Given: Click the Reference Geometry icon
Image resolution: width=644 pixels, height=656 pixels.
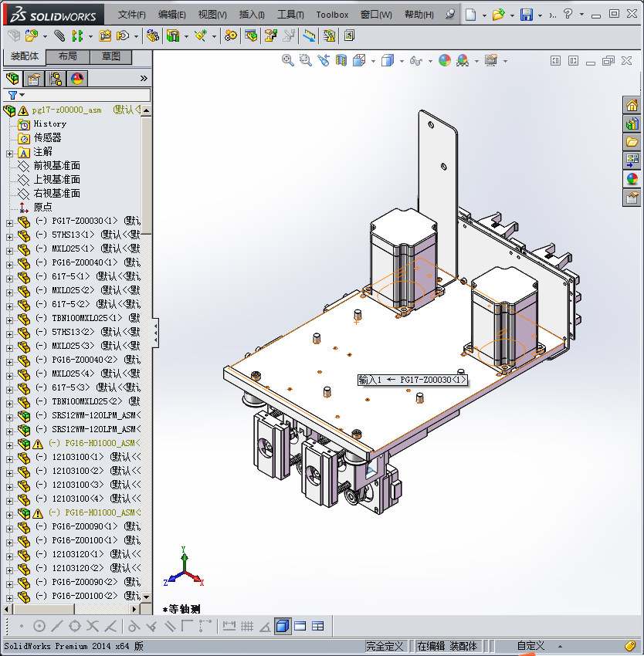Looking at the screenshot, I should [x=201, y=36].
